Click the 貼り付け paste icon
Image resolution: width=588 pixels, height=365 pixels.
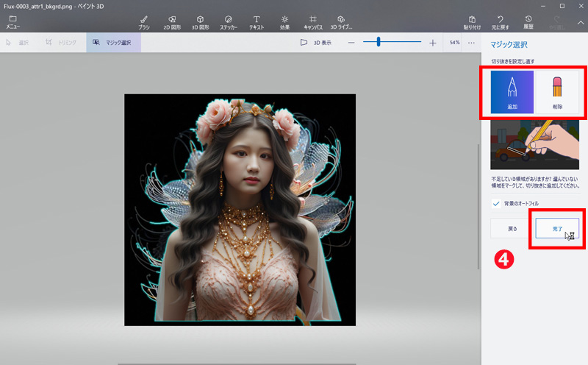pos(472,23)
